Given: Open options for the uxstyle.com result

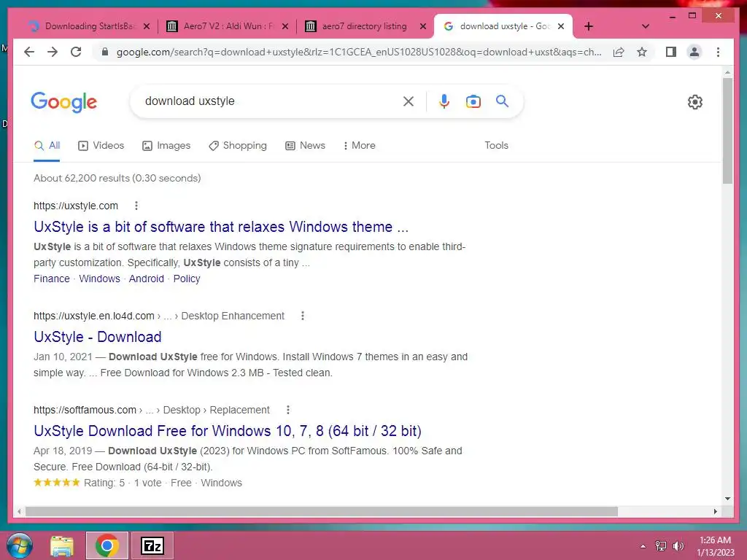Looking at the screenshot, I should coord(136,206).
